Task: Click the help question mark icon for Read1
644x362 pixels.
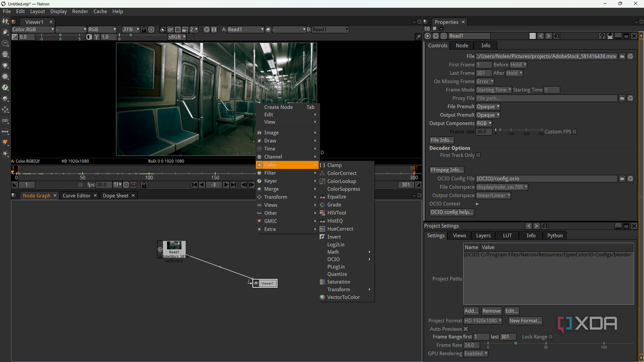Action: [602, 36]
